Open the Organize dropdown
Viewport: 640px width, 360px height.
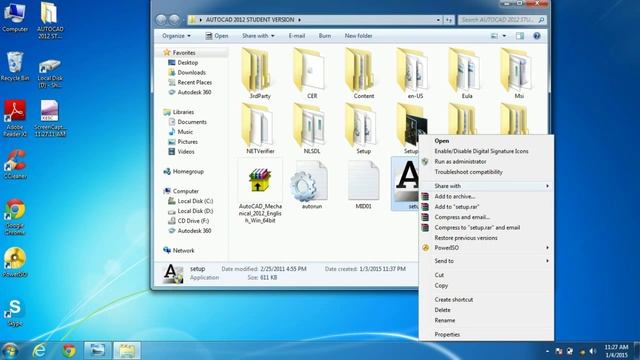tap(176, 36)
